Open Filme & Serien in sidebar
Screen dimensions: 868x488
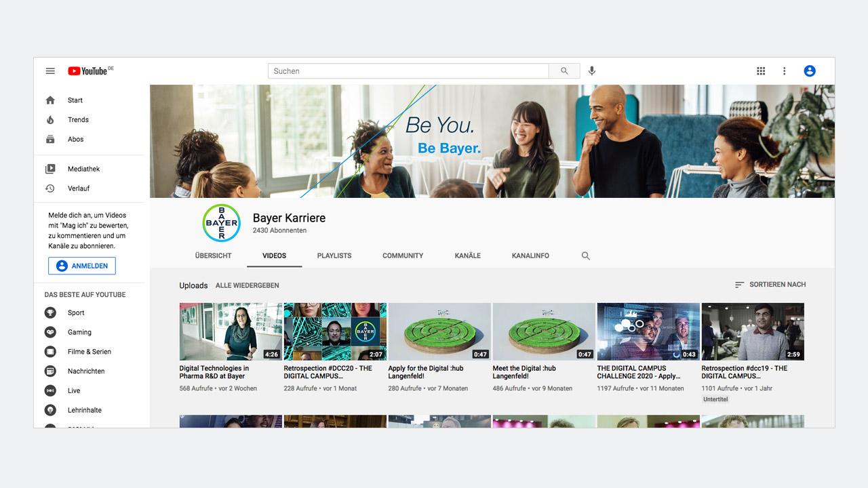click(x=90, y=352)
